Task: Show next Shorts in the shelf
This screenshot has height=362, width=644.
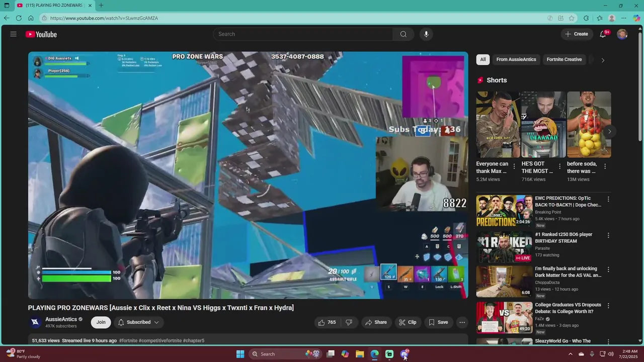Action: coord(609,132)
